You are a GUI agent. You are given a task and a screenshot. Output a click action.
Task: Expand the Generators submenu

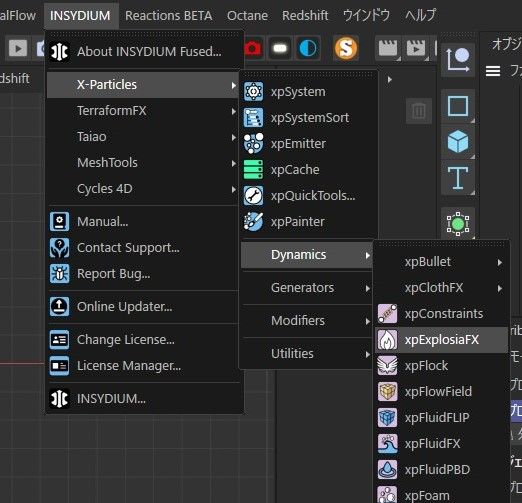(x=306, y=288)
